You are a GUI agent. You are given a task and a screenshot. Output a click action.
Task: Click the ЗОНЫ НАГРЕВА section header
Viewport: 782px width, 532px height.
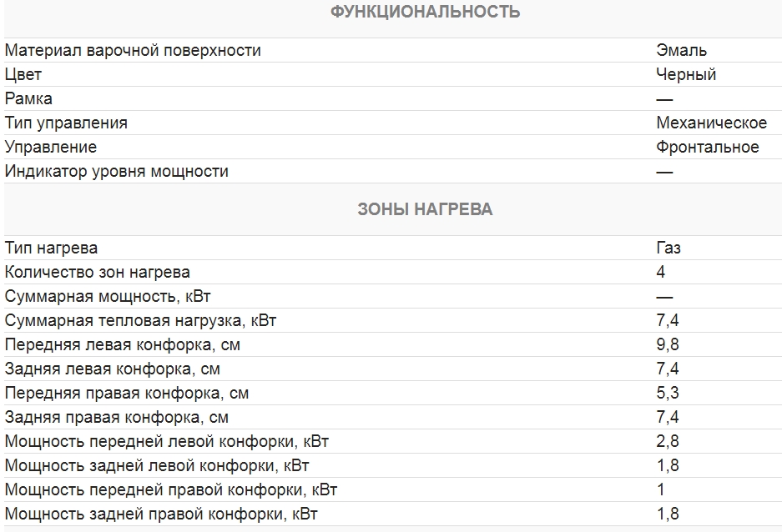(425, 209)
